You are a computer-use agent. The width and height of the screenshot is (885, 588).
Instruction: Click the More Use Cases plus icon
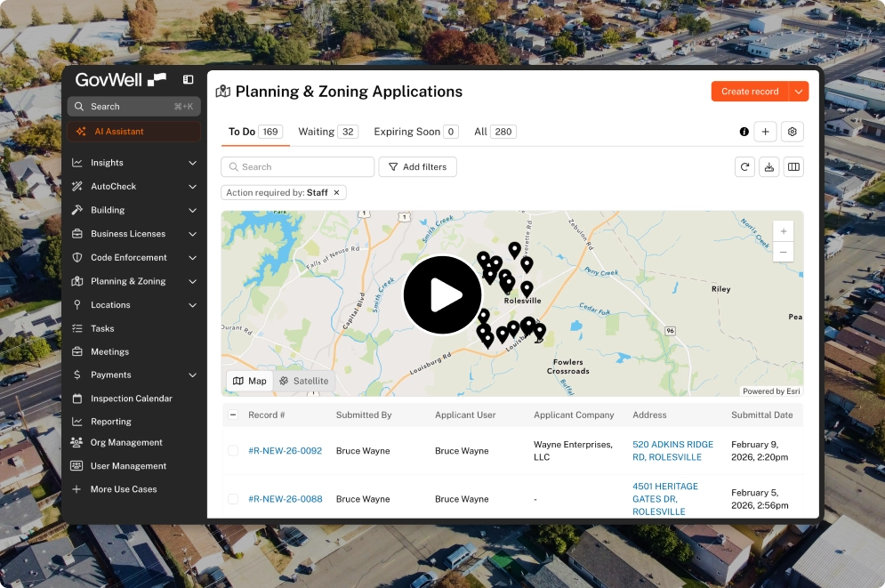(x=76, y=489)
